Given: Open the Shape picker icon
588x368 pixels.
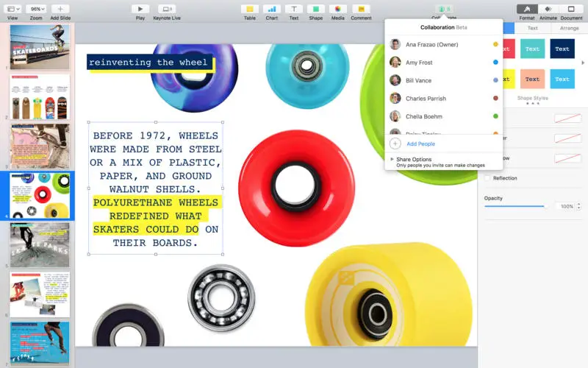Looking at the screenshot, I should [316, 9].
